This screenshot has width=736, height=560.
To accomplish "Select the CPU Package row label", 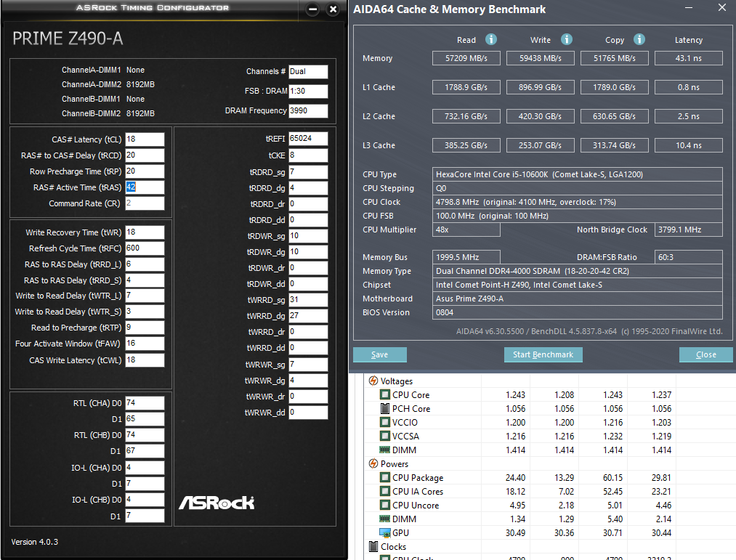I will (418, 477).
